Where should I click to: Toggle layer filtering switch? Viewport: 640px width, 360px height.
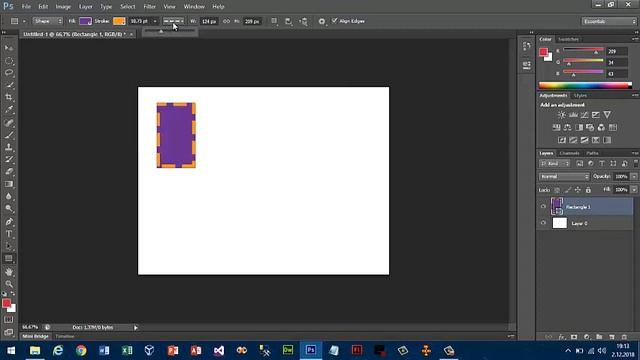coord(636,163)
